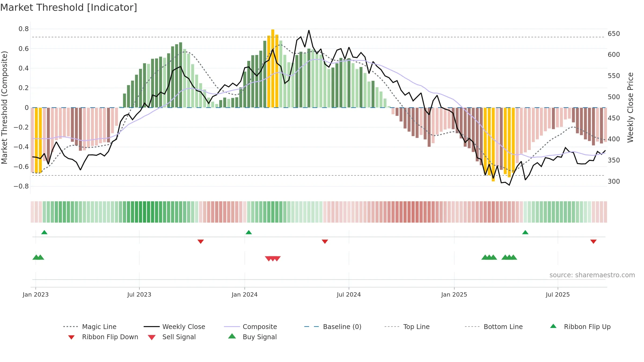Image resolution: width=644 pixels, height=362 pixels.
Task: Toggle the Weekly Close legend entry
Action: pos(174,327)
